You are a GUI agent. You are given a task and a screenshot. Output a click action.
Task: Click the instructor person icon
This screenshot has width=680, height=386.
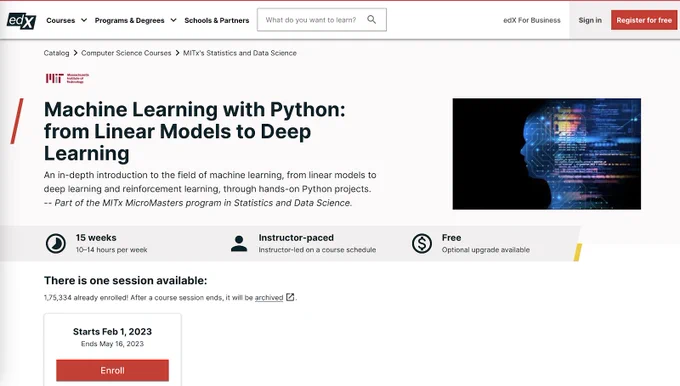(239, 244)
